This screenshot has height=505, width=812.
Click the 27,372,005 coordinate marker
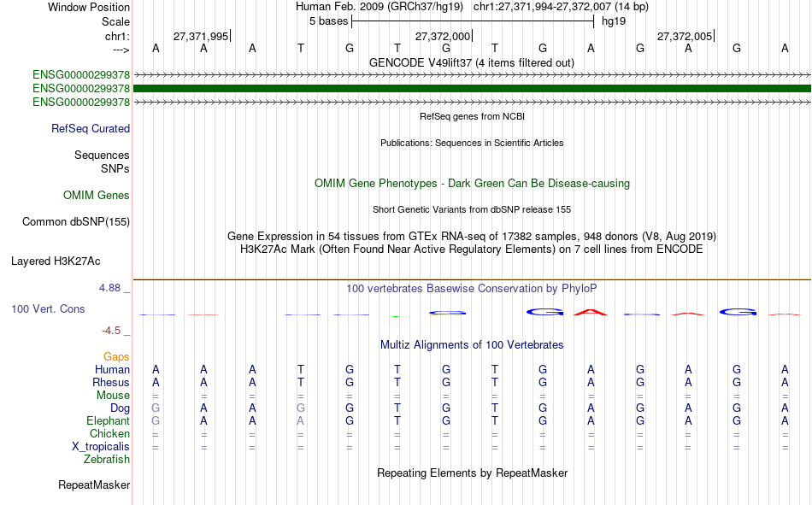pos(685,36)
